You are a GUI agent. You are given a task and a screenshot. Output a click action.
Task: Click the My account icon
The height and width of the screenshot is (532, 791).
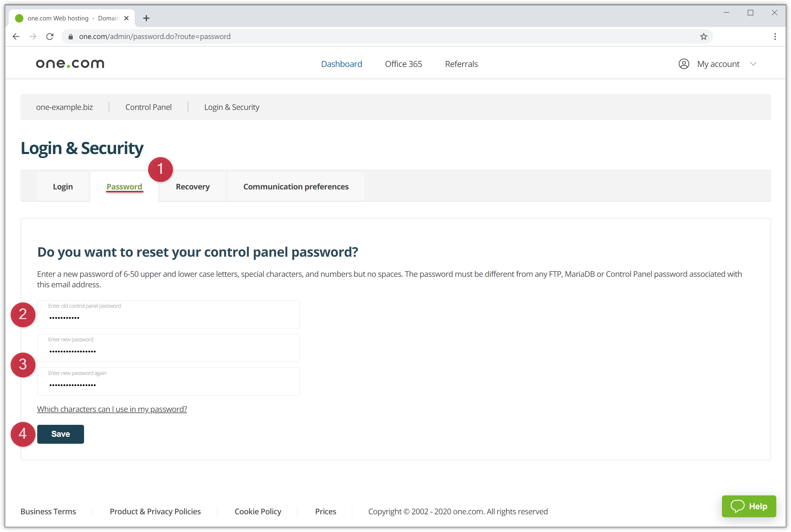tap(684, 64)
